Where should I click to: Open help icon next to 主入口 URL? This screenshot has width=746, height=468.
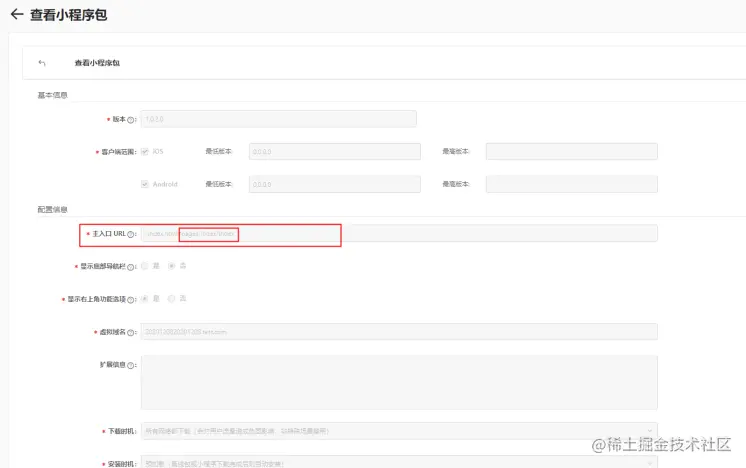click(x=130, y=234)
